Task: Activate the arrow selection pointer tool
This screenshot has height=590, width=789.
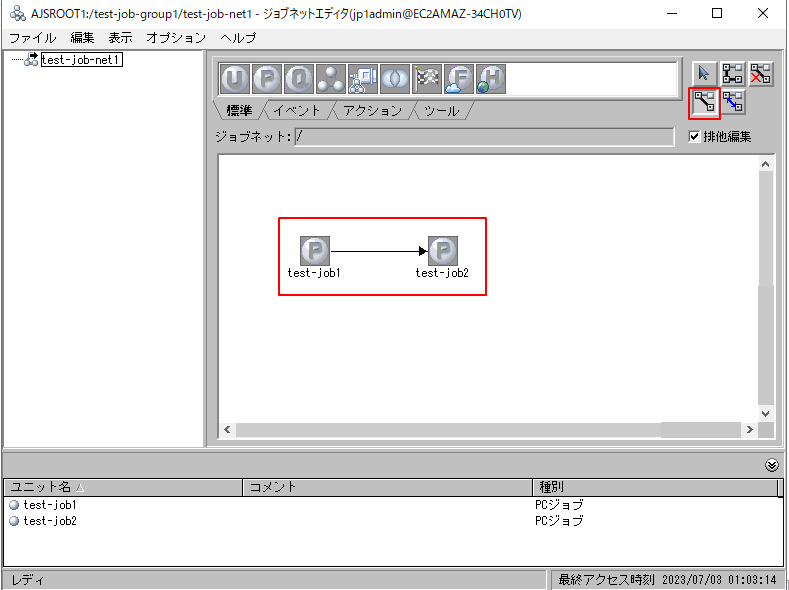Action: 704,74
